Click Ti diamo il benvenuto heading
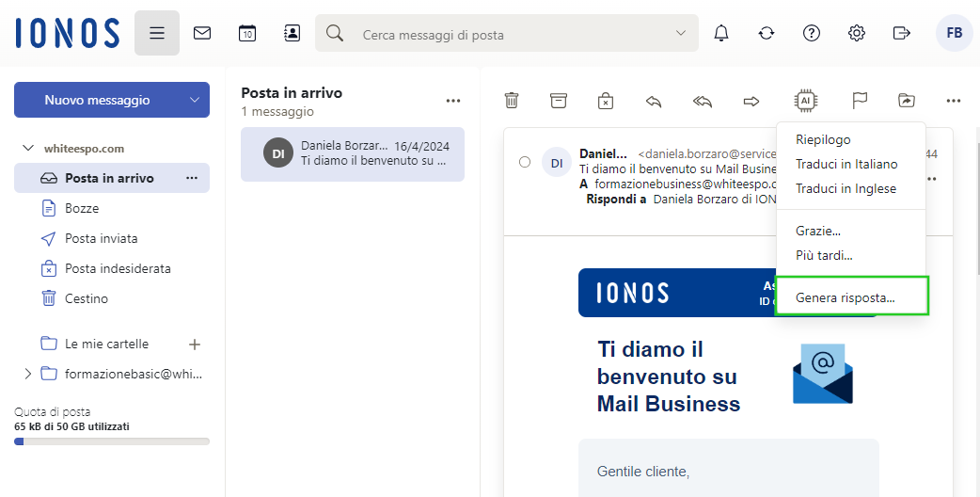This screenshot has height=497, width=980. pyautogui.click(x=669, y=377)
